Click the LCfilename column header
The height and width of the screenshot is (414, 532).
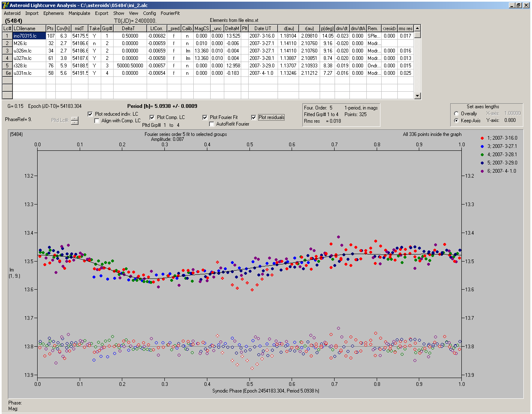pos(29,29)
